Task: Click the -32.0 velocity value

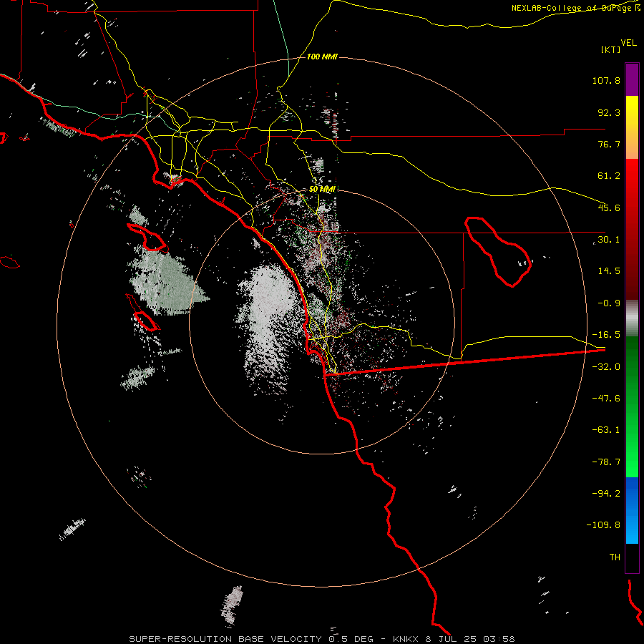Action: tap(606, 367)
